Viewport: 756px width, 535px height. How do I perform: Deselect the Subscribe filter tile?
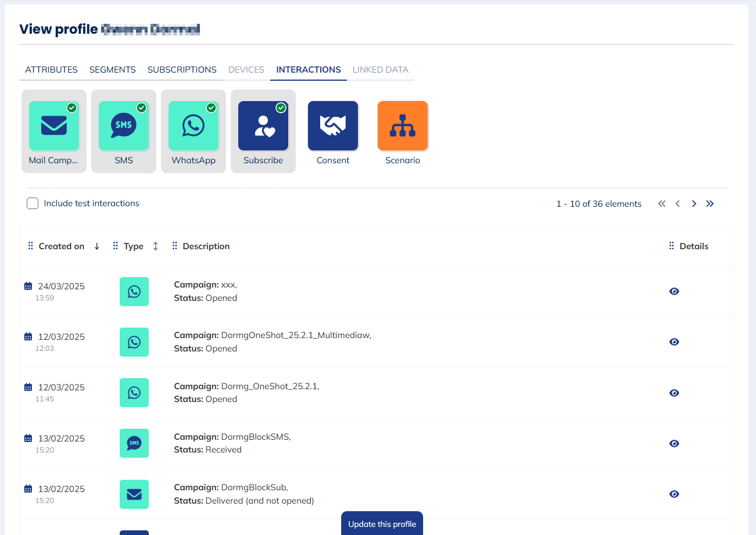pyautogui.click(x=263, y=131)
